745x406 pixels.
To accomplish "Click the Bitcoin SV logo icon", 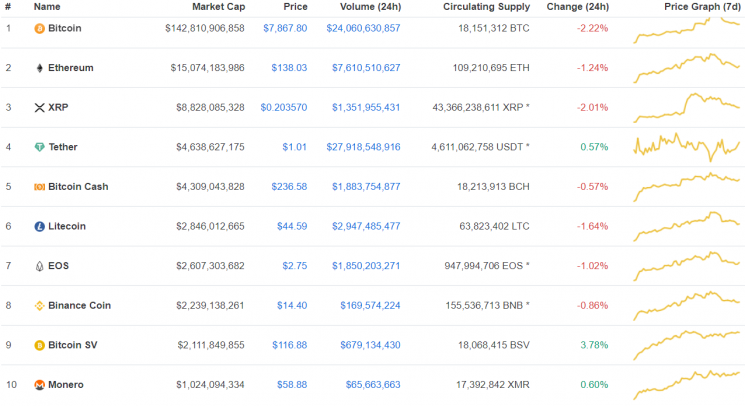I will click(39, 345).
